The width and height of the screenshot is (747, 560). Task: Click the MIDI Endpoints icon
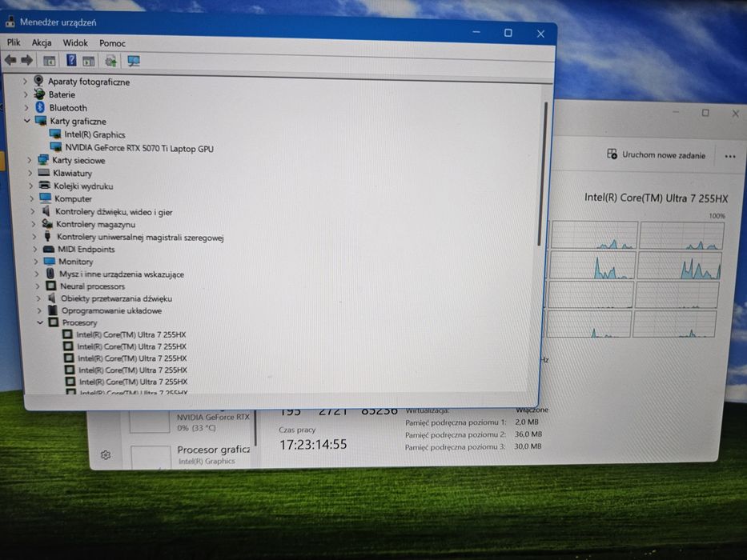[49, 249]
